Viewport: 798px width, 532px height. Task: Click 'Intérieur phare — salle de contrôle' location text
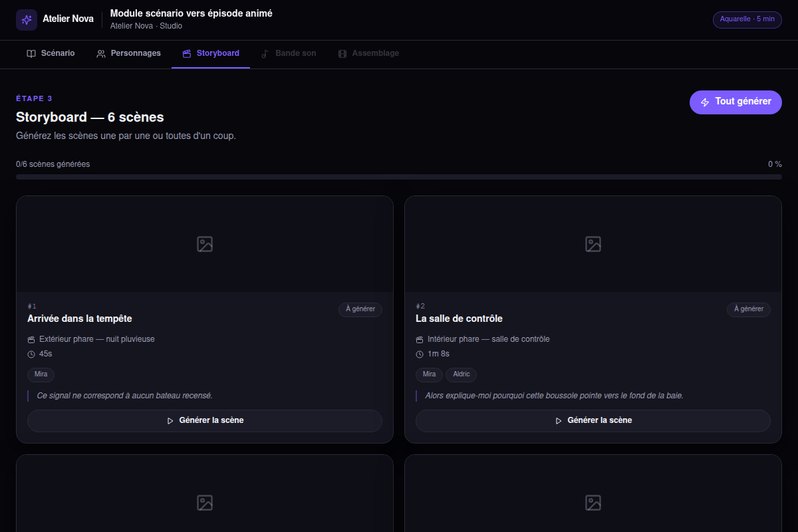(489, 339)
